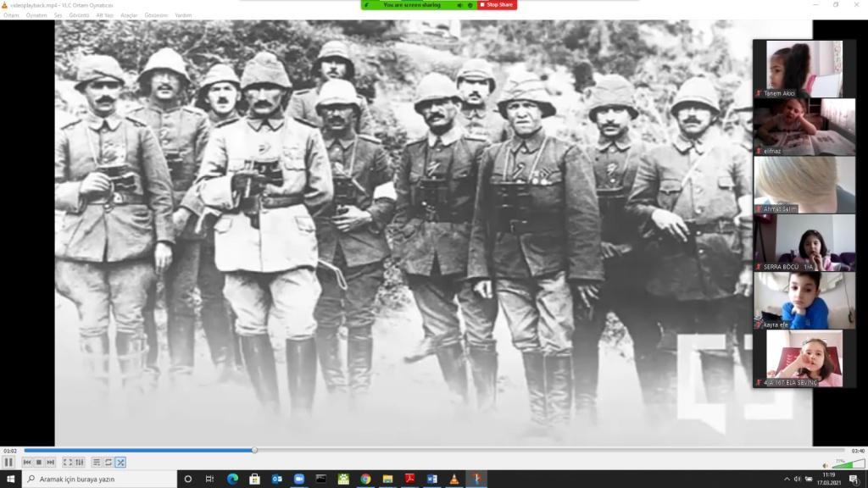Open system volume from tray
This screenshot has width=868, height=488.
pyautogui.click(x=797, y=480)
